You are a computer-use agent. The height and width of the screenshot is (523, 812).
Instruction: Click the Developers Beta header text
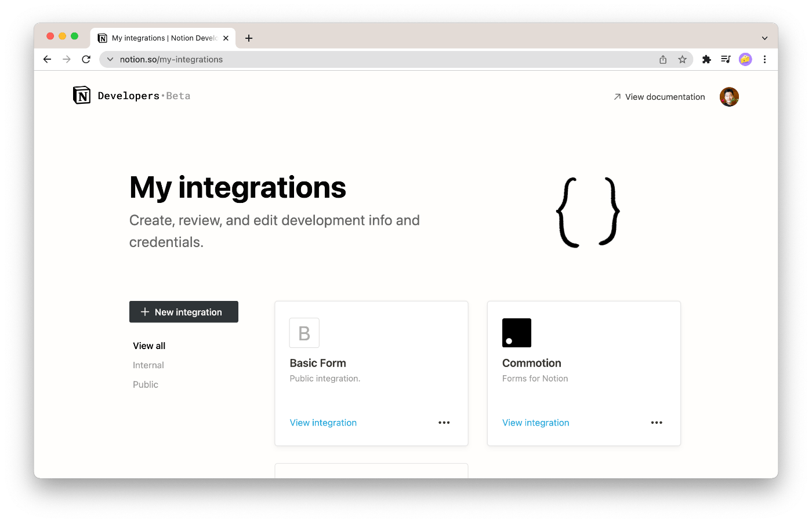coord(144,96)
